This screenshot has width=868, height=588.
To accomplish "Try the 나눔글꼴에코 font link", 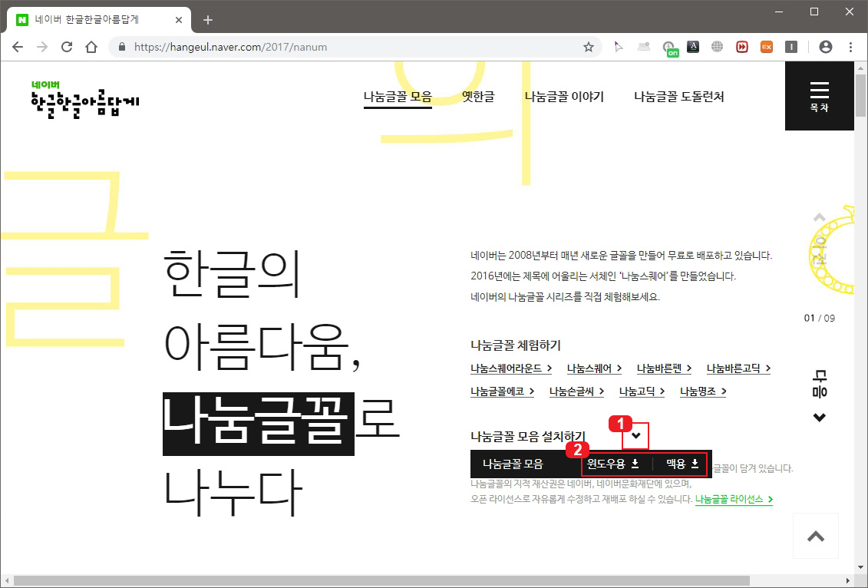I will coord(502,391).
